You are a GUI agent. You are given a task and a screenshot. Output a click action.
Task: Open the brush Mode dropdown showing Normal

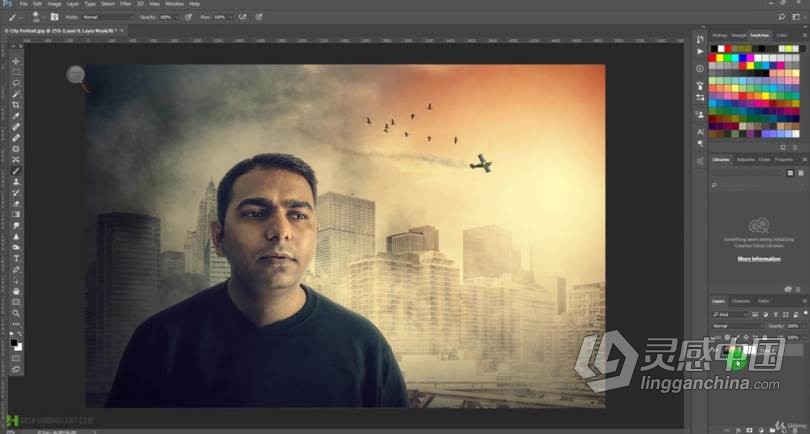[107, 17]
